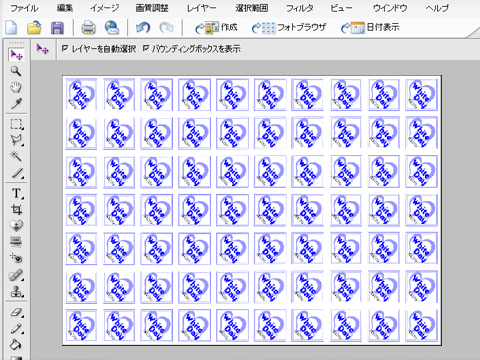The height and width of the screenshot is (360, 480).
Task: Open the 編集 menu
Action: [x=65, y=8]
